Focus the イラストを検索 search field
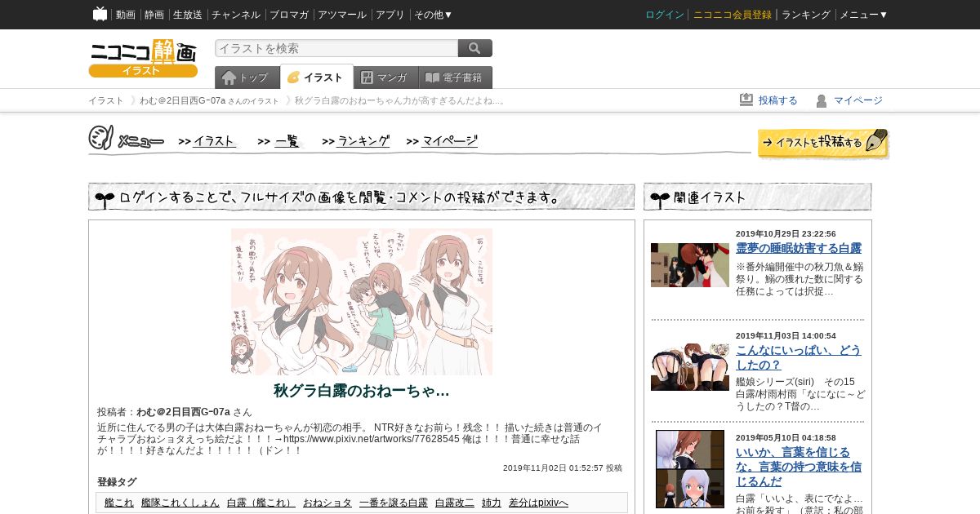980x514 pixels. click(336, 48)
